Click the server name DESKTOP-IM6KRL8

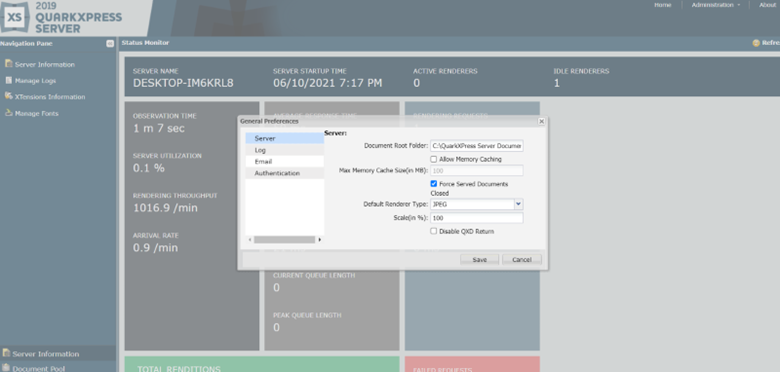183,83
